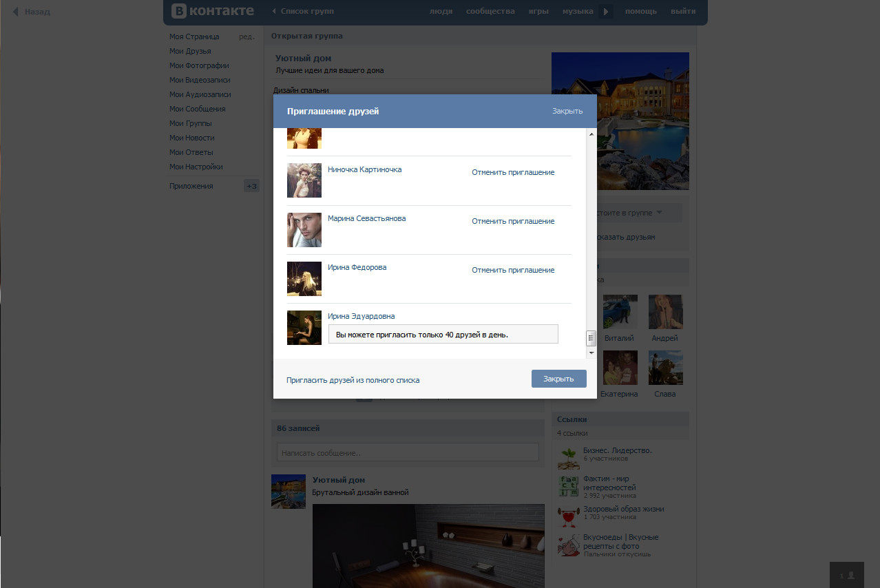Screen dimensions: 880x588
Task: Click the Написать сообщение input field
Action: click(x=408, y=452)
